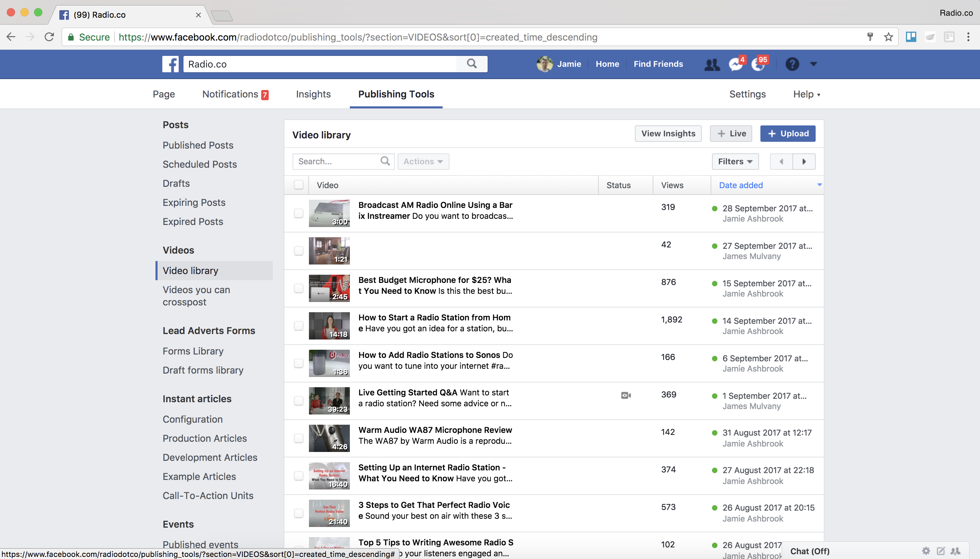Click the search magnifier in Facebook bar

click(472, 64)
